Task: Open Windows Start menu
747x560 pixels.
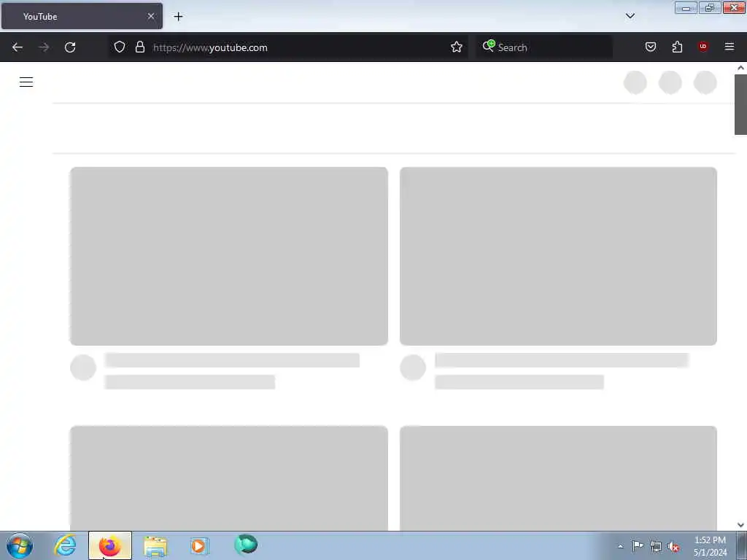Action: click(x=20, y=545)
